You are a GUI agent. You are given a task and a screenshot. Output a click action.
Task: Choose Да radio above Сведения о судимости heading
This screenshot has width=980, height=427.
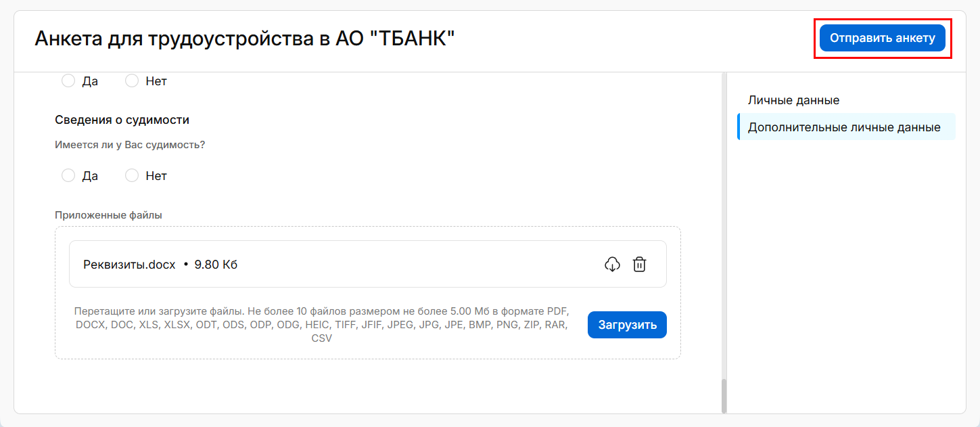68,81
